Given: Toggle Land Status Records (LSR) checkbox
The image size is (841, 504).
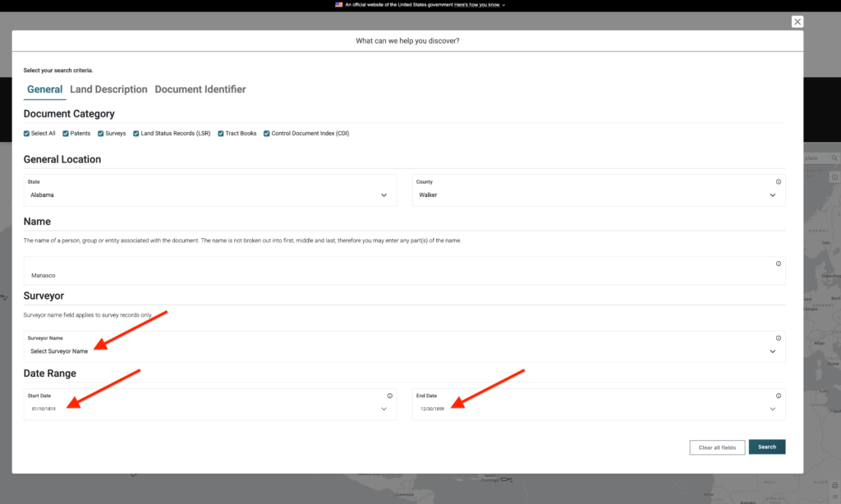Looking at the screenshot, I should pos(136,134).
